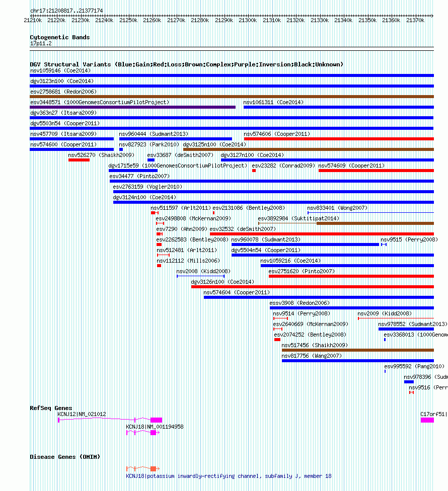The width and height of the screenshot is (448, 491).
Task: Select dgv3124n100 (Coe2014) label
Action: [x=144, y=197]
